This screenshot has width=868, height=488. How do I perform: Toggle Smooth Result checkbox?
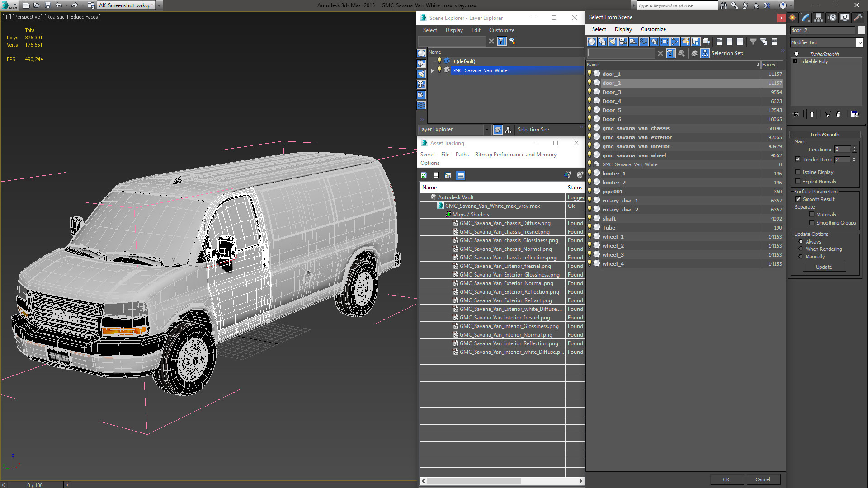[798, 199]
